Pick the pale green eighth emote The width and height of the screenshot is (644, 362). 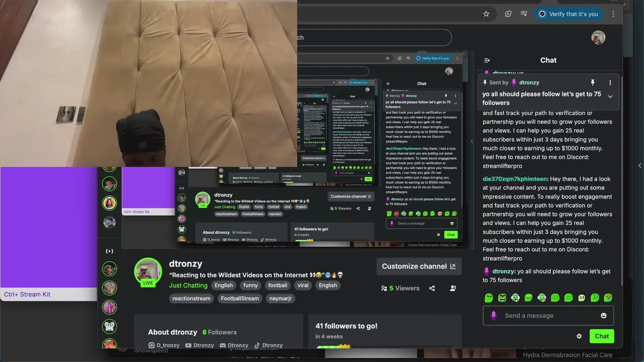point(582,298)
